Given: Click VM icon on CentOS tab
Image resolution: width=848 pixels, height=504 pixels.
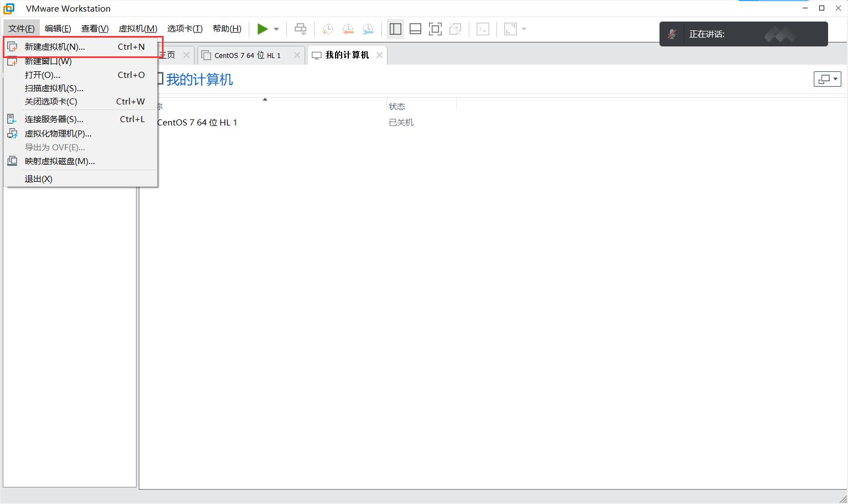Looking at the screenshot, I should (x=206, y=55).
